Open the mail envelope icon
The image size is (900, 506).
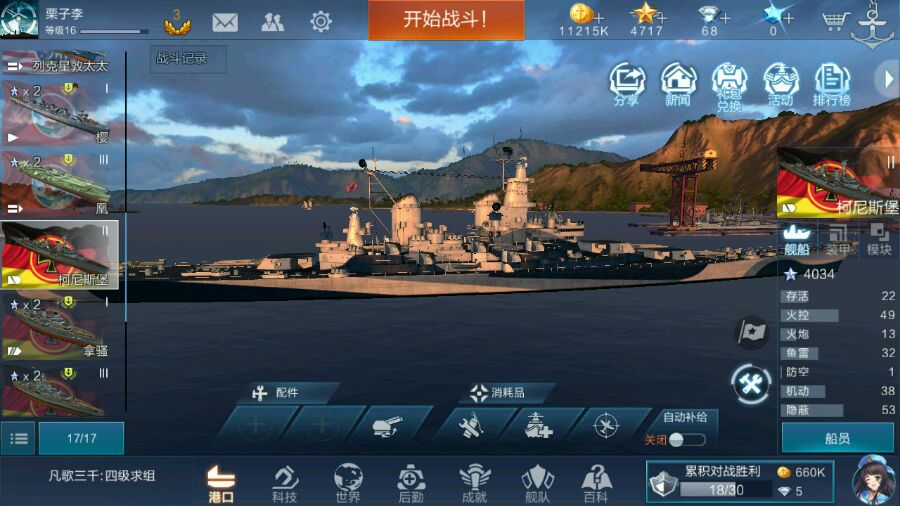225,22
